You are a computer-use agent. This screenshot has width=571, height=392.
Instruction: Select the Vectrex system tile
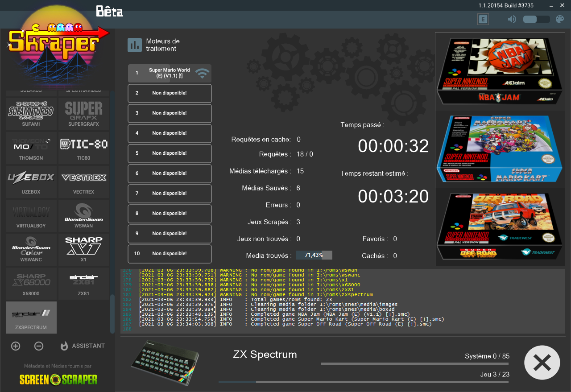coord(84,182)
